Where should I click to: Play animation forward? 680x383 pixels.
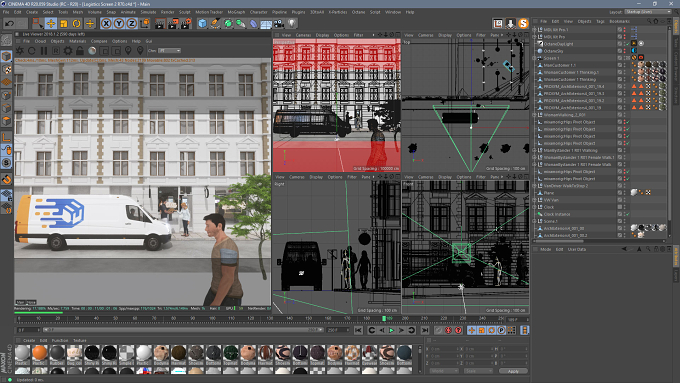click(391, 331)
